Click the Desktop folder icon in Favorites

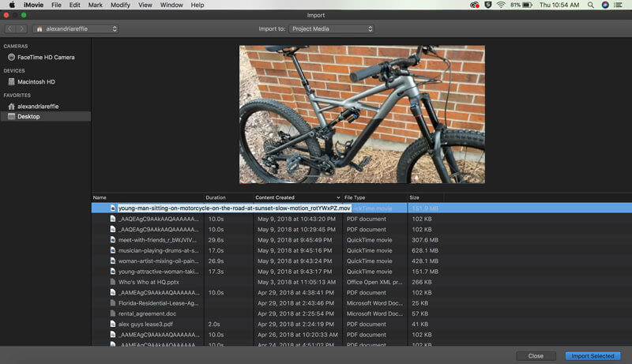pos(11,116)
